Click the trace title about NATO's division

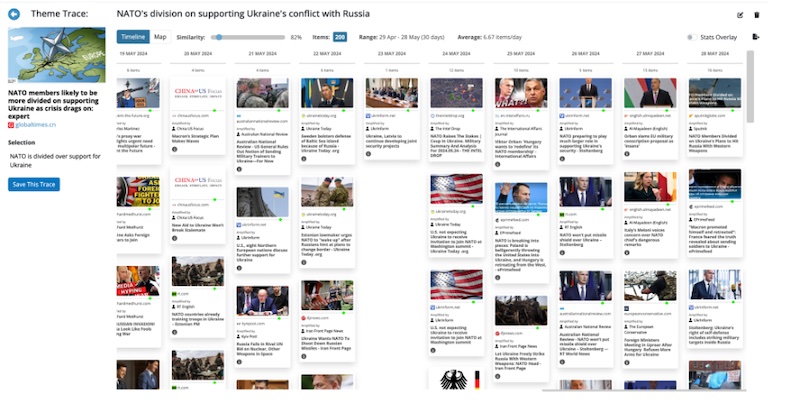243,14
